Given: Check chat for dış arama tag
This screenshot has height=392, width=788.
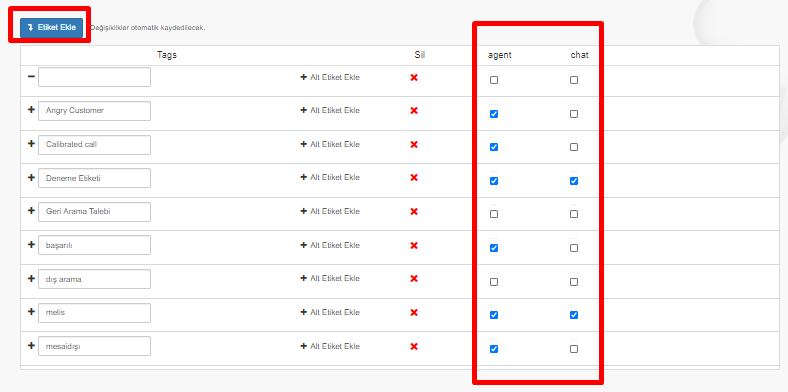Looking at the screenshot, I should 574,282.
